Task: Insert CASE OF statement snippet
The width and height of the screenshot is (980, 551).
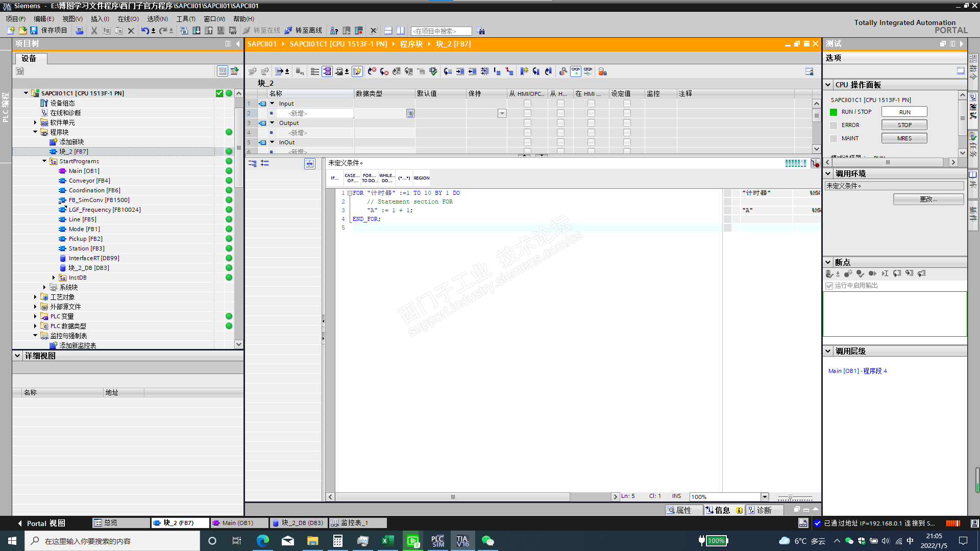Action: pyautogui.click(x=352, y=178)
